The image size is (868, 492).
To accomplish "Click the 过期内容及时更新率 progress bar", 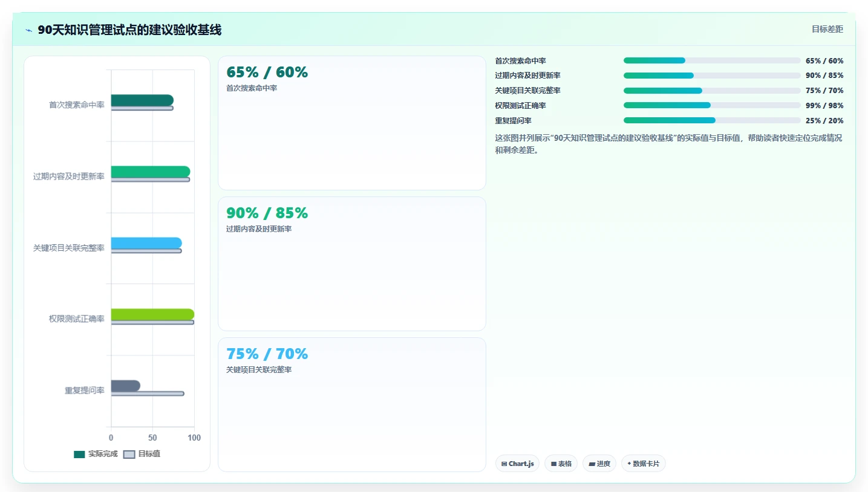I will (x=712, y=76).
